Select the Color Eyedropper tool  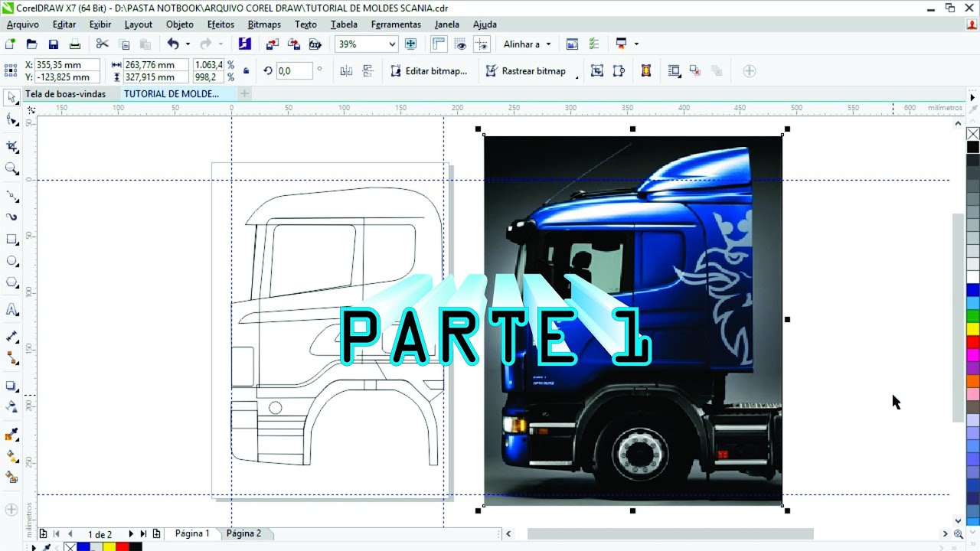(11, 435)
